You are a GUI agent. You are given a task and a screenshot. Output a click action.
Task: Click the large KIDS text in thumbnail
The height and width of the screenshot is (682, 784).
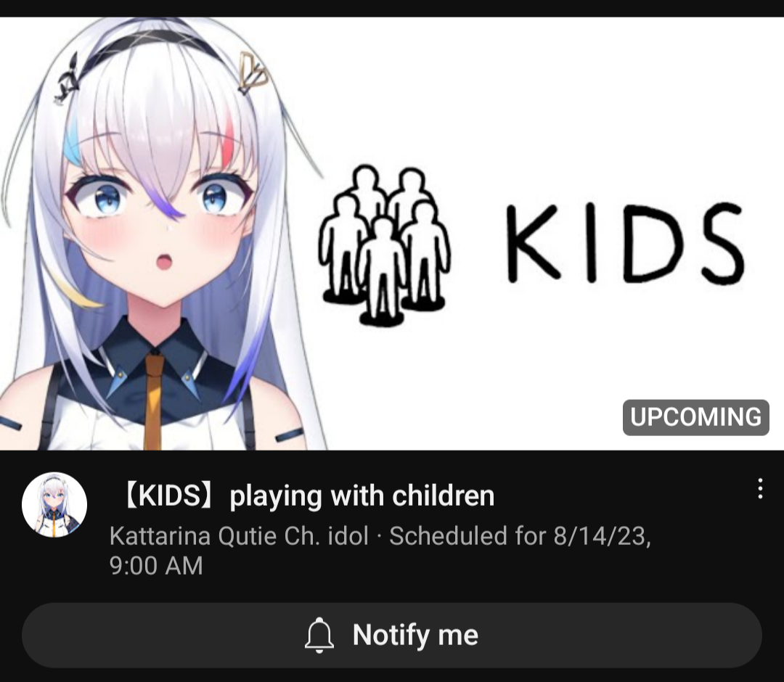625,243
